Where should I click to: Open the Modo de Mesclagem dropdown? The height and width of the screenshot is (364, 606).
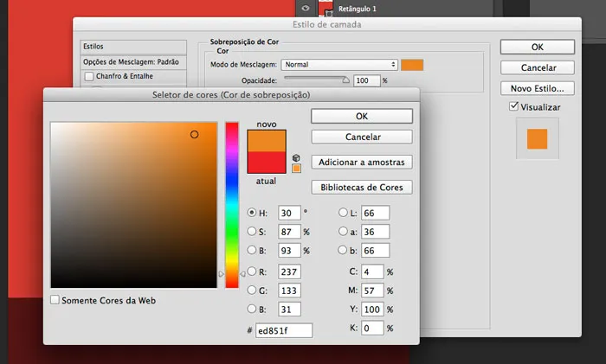click(339, 65)
